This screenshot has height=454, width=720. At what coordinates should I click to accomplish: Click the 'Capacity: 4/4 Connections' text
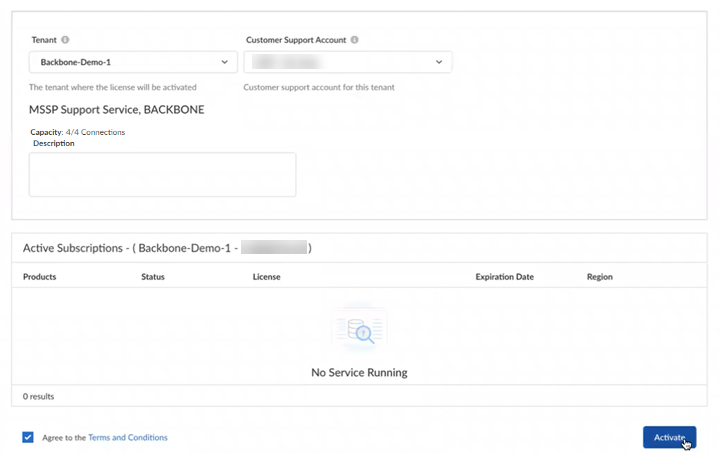[78, 132]
